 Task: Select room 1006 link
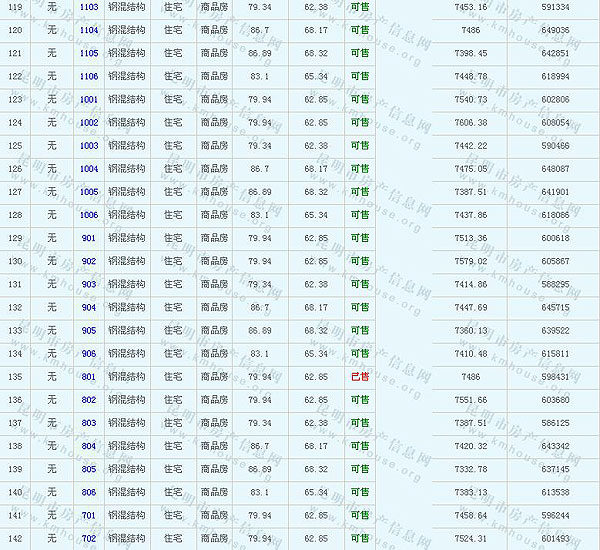coord(89,215)
